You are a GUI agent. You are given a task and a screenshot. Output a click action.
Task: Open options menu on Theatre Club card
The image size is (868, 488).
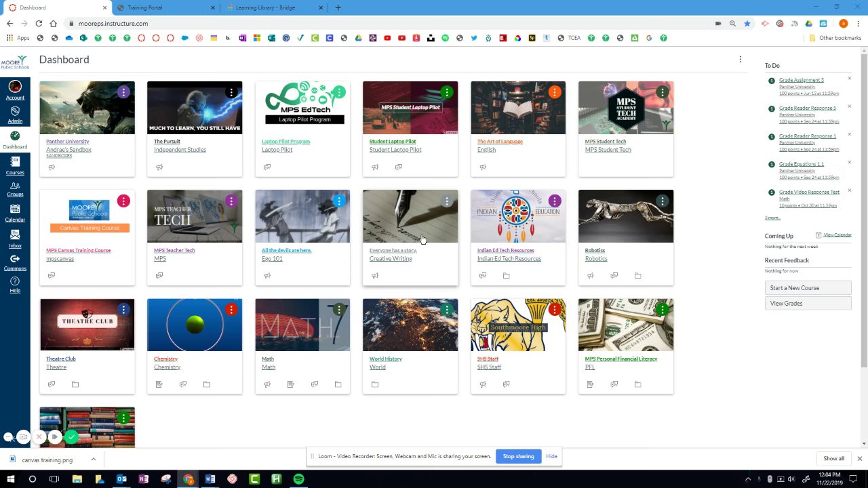point(123,310)
